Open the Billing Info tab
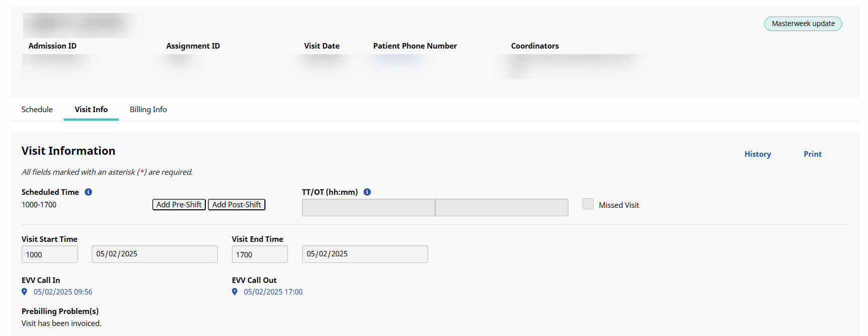Image resolution: width=868 pixels, height=336 pixels. [x=148, y=110]
